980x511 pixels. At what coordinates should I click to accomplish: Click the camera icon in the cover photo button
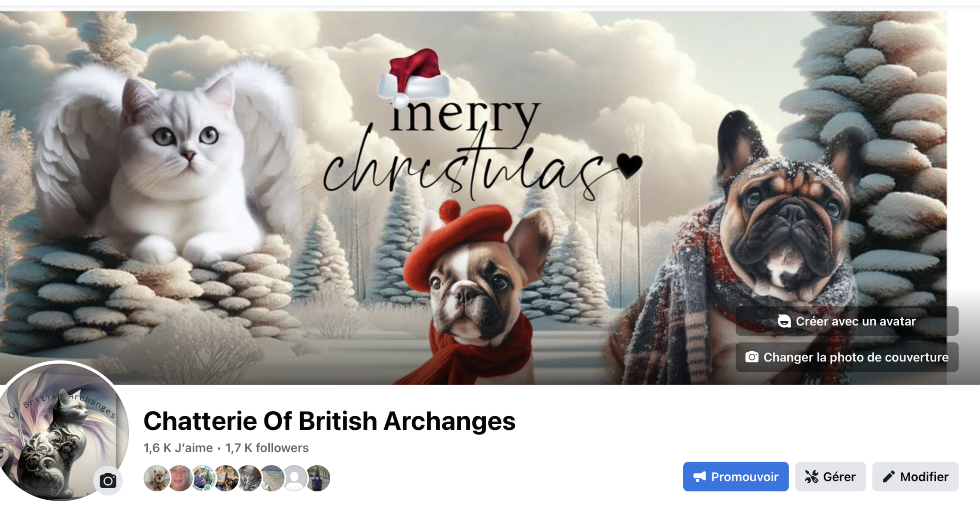[x=752, y=357]
